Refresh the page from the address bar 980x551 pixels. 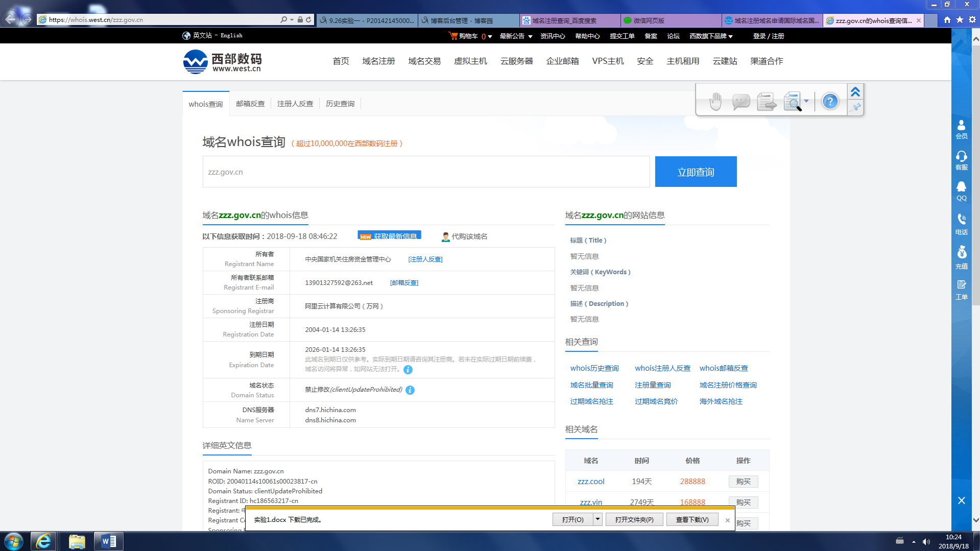pos(308,19)
